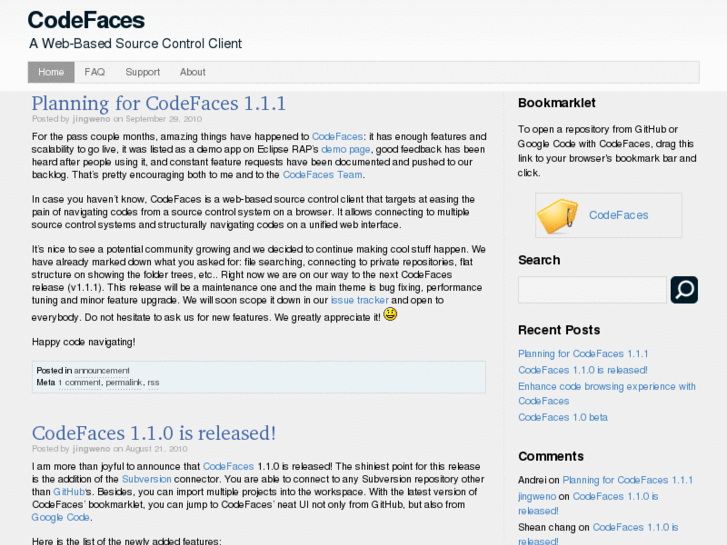
Task: Click the Recent Posts heading
Action: pyautogui.click(x=559, y=330)
